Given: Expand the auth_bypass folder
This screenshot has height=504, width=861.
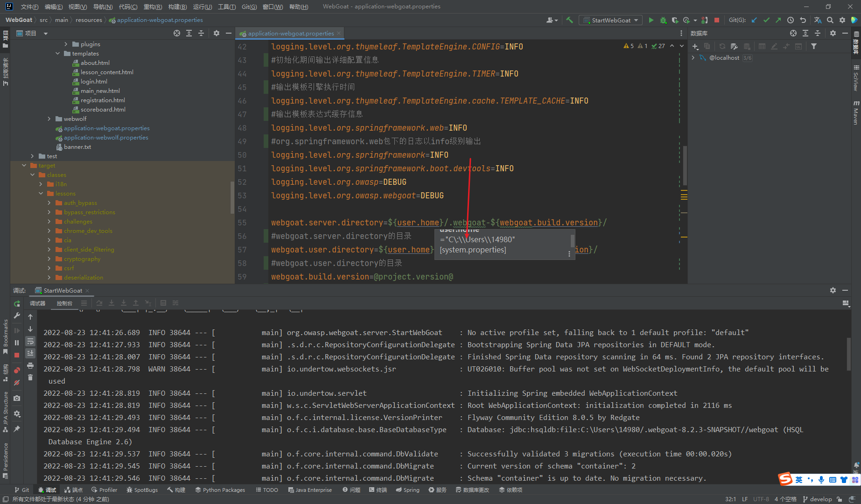Looking at the screenshot, I should point(49,203).
